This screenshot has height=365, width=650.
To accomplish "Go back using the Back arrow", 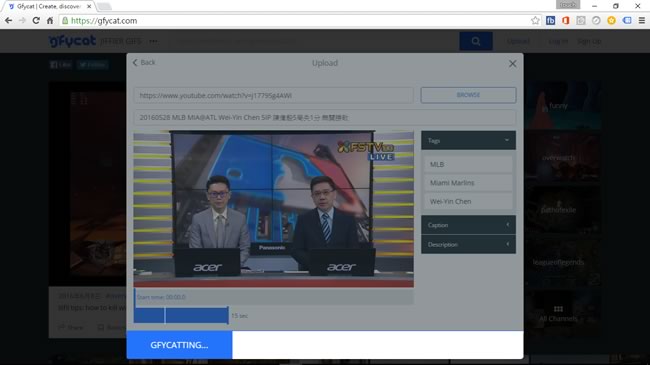I will (144, 63).
